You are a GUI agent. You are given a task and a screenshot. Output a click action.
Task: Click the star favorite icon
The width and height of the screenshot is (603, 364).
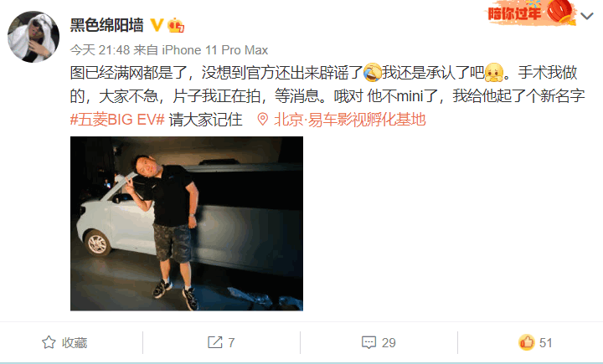49,342
